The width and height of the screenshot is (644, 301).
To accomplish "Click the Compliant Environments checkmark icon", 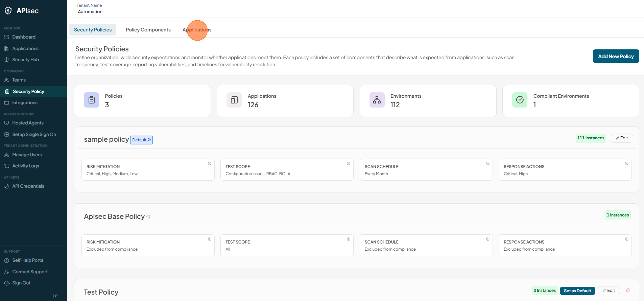I will tap(520, 100).
